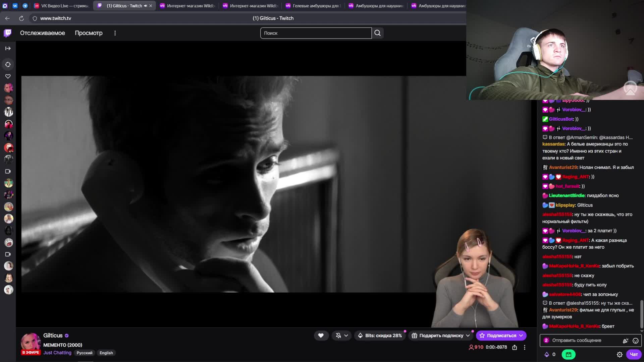
Task: Click the green channel points reward button
Action: click(x=569, y=354)
